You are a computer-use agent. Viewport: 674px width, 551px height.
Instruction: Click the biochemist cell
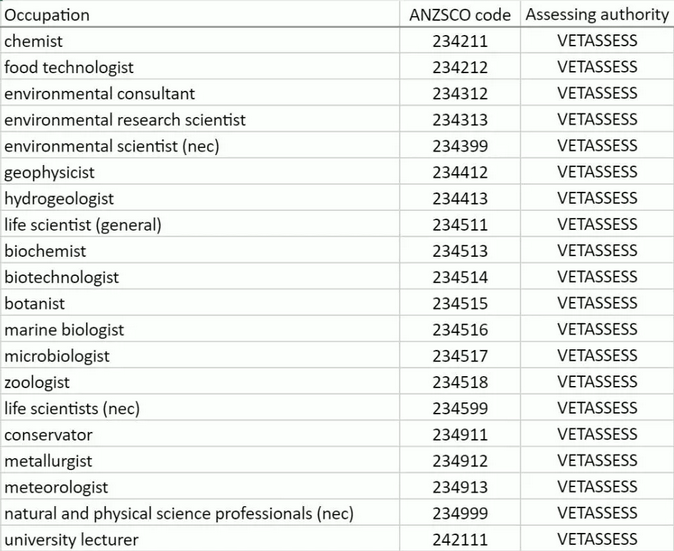(x=200, y=251)
